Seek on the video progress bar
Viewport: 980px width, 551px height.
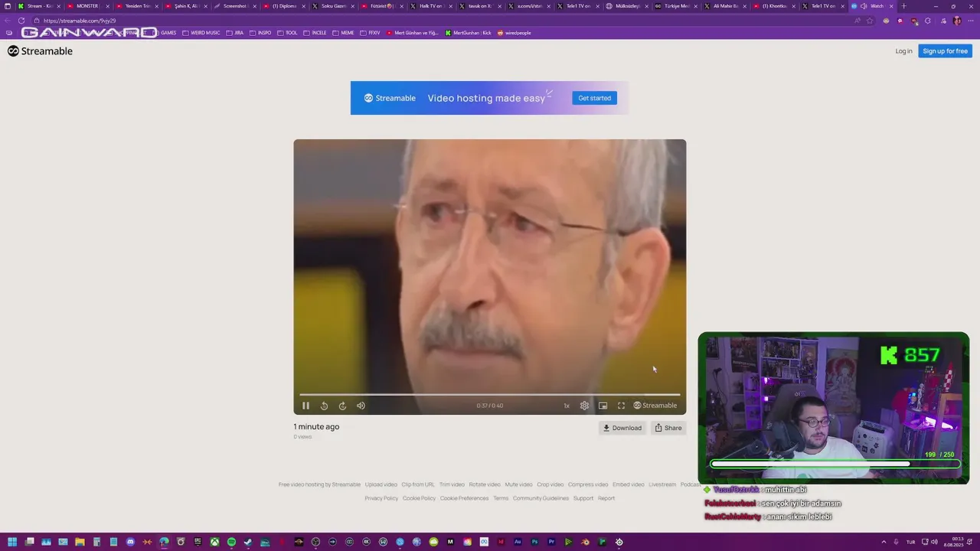click(x=490, y=394)
